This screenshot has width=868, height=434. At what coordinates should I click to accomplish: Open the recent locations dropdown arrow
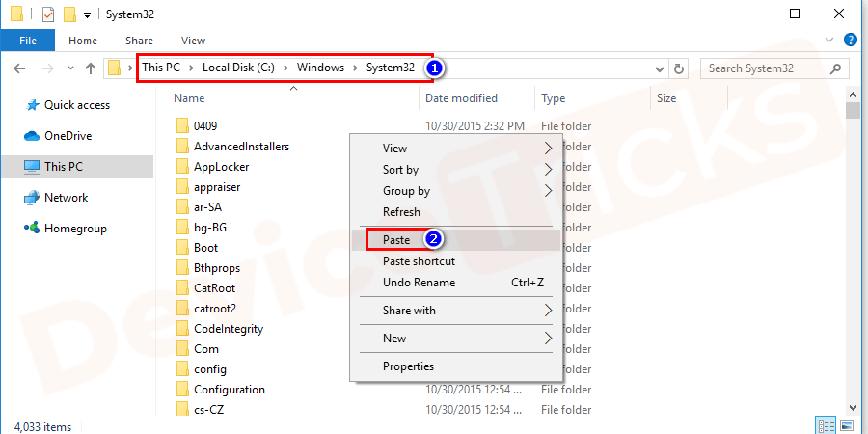70,68
